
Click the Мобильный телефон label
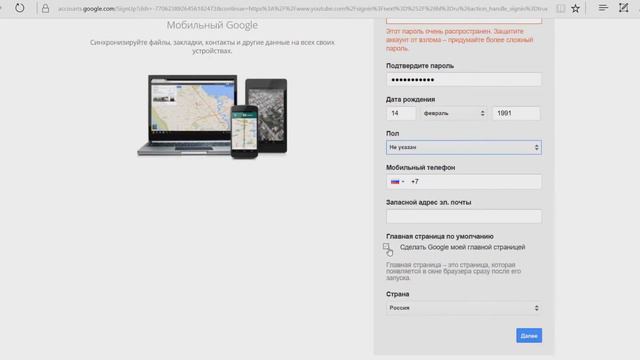click(x=420, y=167)
